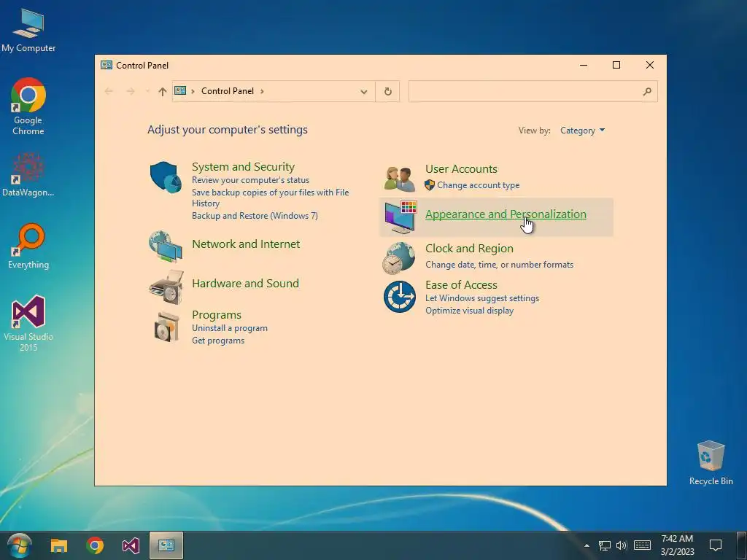Click the Control Panel breadcrumb text

228,91
